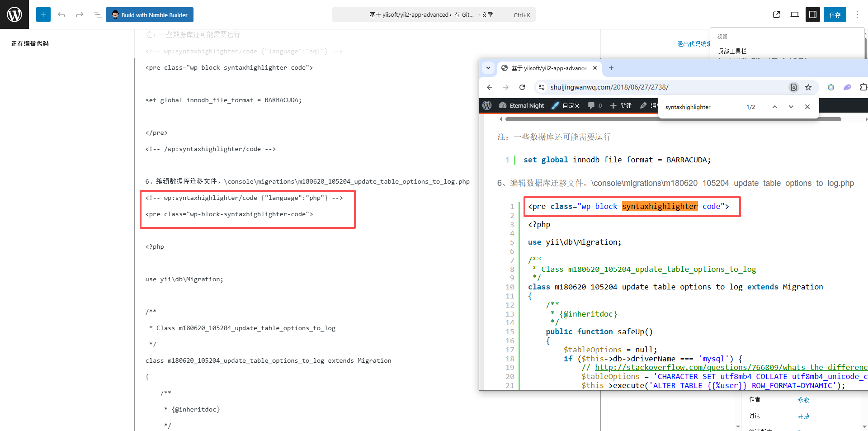868x431 pixels.
Task: Click the horizontal scrollbar of the page
Action: tap(674, 119)
